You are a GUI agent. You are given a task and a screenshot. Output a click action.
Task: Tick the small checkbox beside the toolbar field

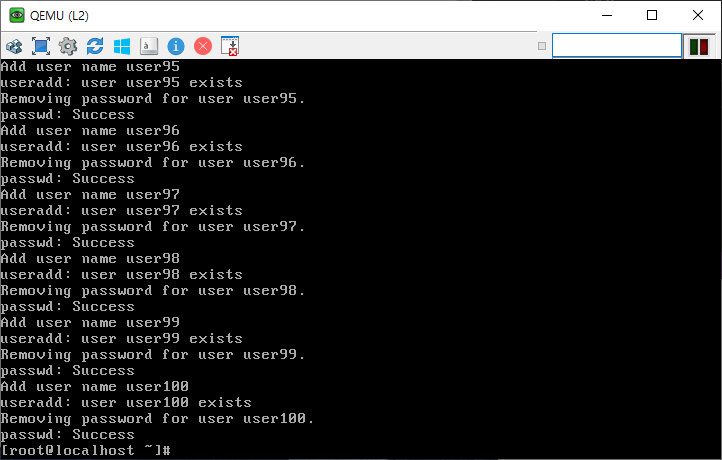pyautogui.click(x=542, y=46)
